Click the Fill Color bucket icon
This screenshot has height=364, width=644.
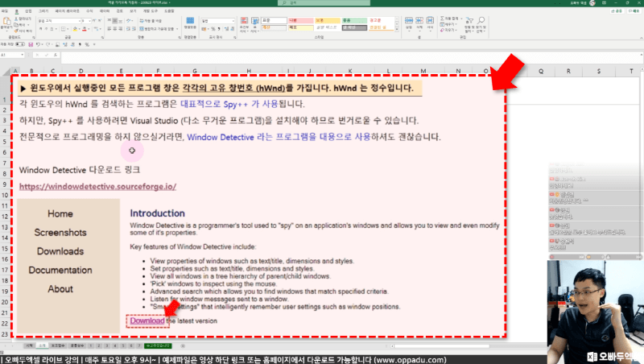(75, 29)
